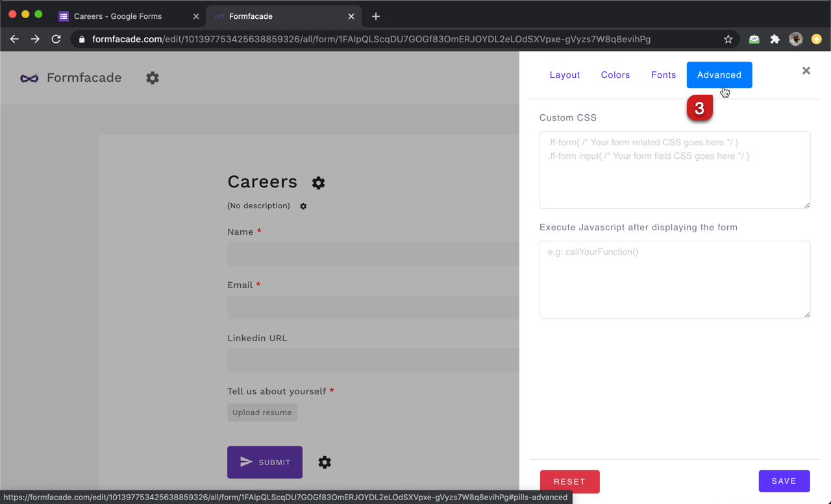The image size is (831, 504).
Task: Open a new browser tab
Action: [x=376, y=16]
